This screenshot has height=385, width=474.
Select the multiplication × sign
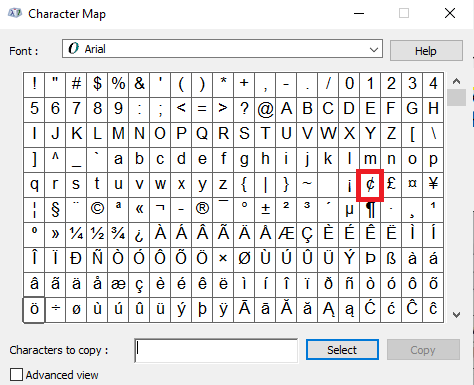coord(223,260)
